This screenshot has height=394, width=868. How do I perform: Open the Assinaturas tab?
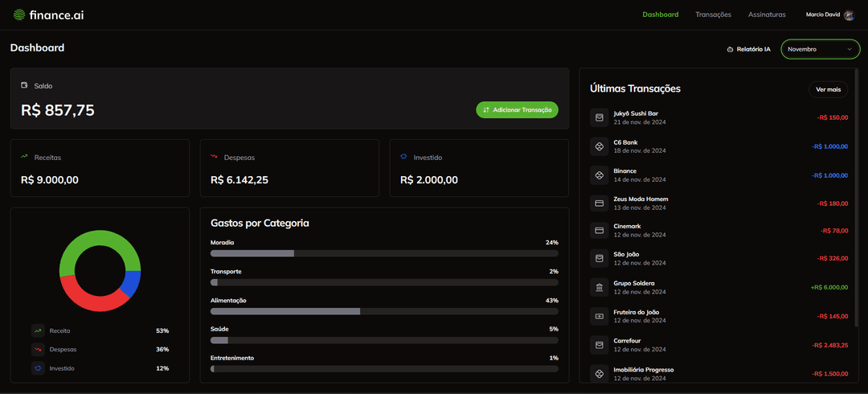(x=767, y=14)
